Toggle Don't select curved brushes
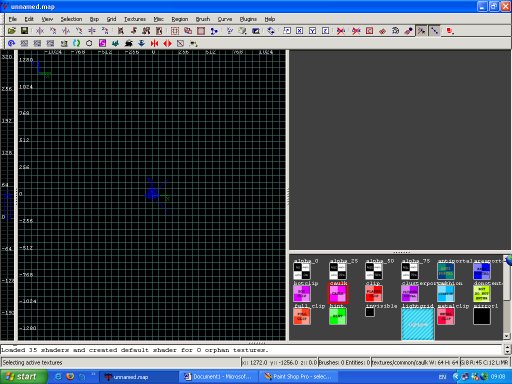The width and height of the screenshot is (512, 384). click(356, 31)
